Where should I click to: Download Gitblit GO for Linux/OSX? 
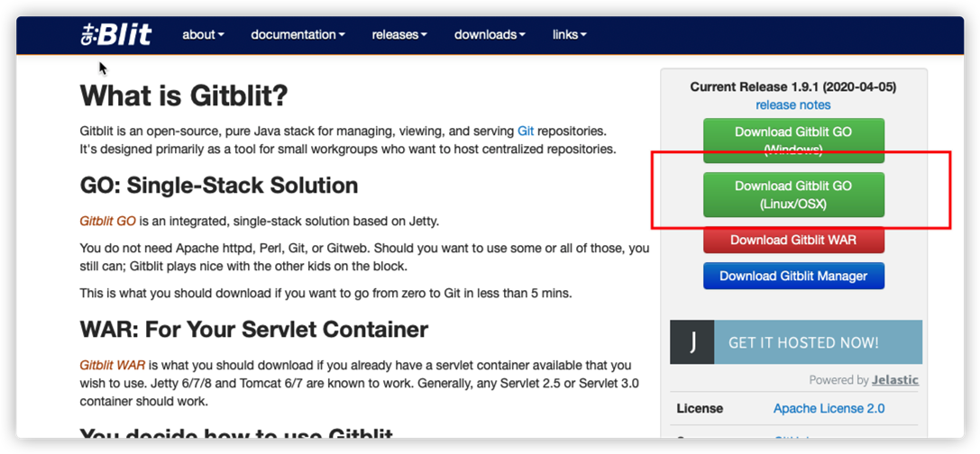pos(793,195)
